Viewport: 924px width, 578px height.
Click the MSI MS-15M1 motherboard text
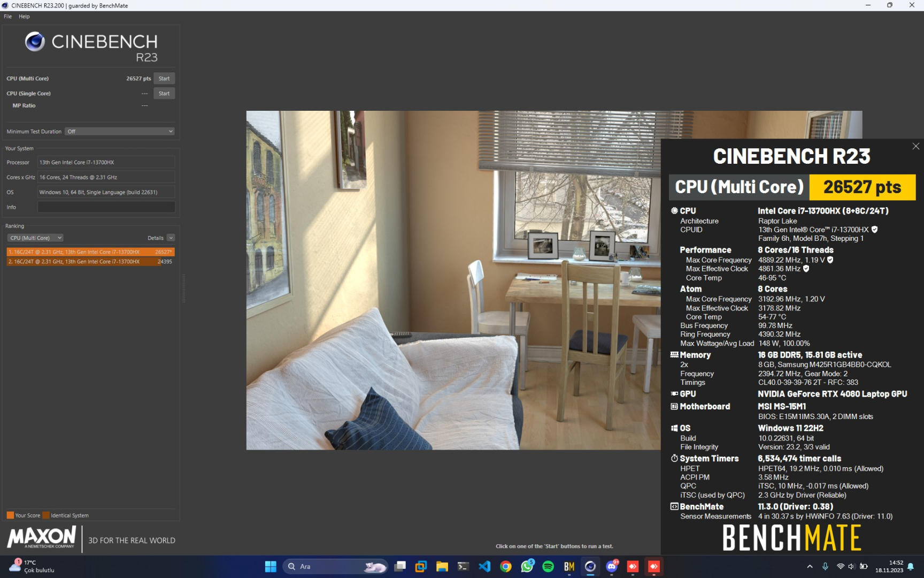pos(782,407)
